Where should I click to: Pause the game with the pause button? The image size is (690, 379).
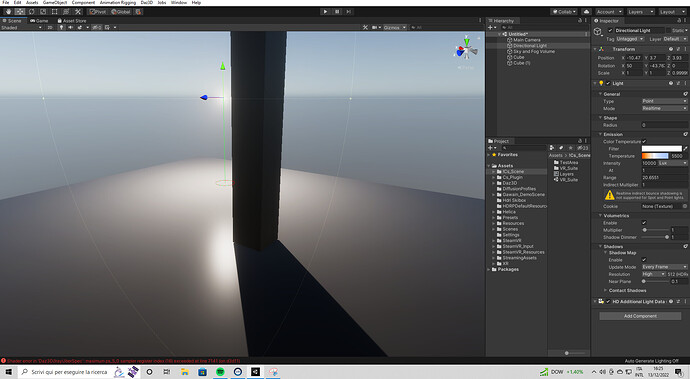pyautogui.click(x=337, y=12)
